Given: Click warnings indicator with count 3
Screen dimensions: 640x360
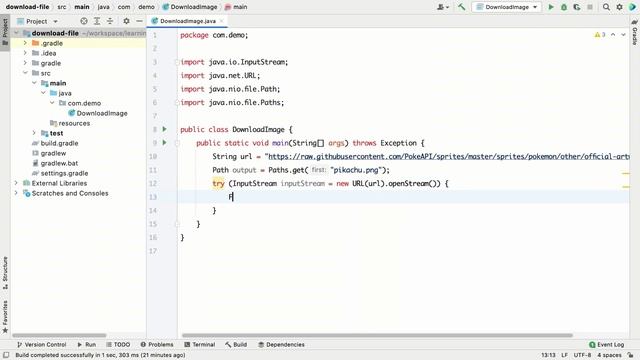Looking at the screenshot, I should 600,35.
